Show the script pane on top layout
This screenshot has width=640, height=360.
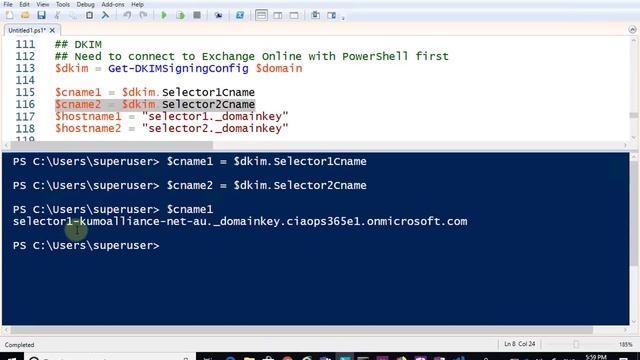[261, 16]
